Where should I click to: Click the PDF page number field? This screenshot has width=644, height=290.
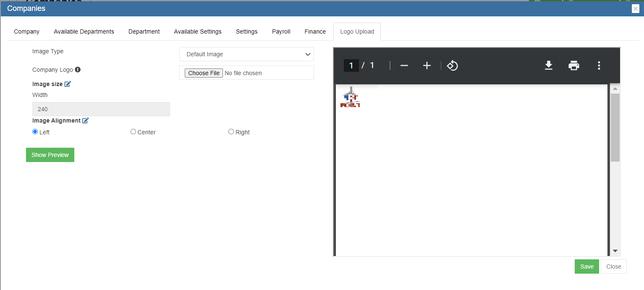351,65
